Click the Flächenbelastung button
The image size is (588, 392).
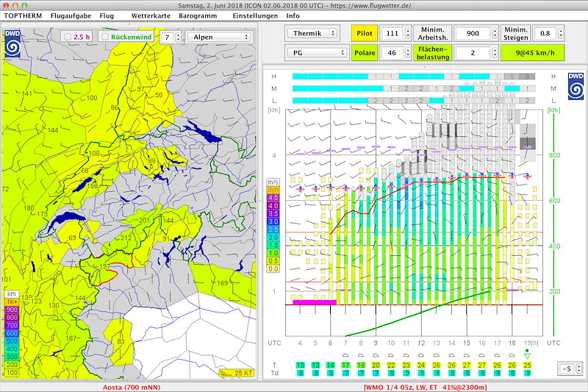coord(433,53)
